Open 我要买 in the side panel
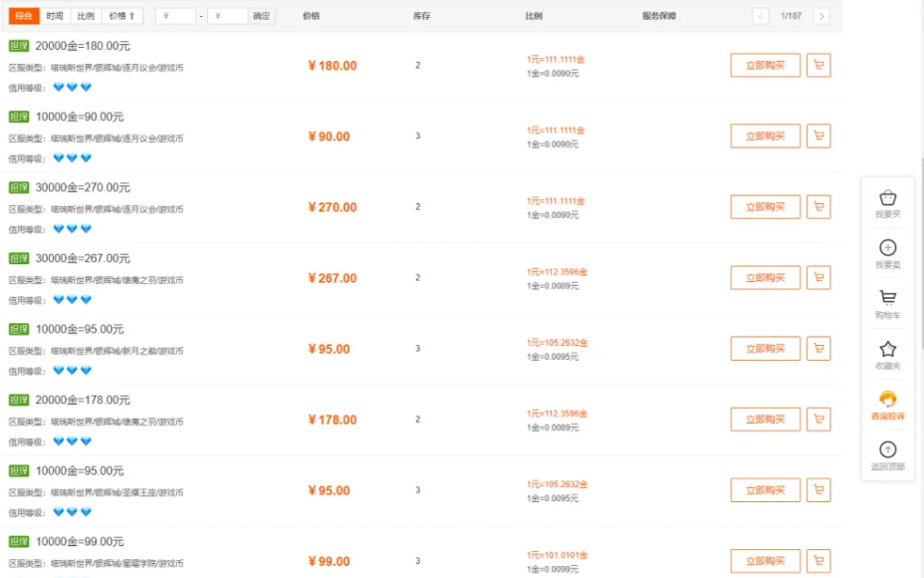The image size is (924, 578). [887, 202]
